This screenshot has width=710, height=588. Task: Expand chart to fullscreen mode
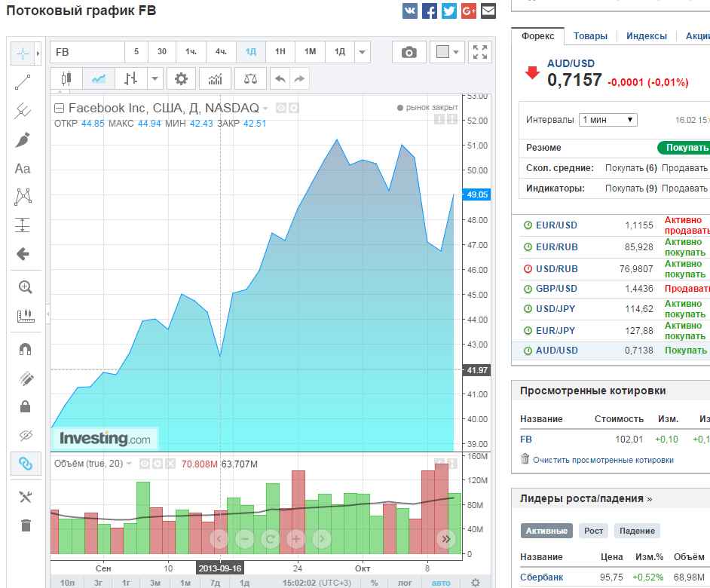480,52
